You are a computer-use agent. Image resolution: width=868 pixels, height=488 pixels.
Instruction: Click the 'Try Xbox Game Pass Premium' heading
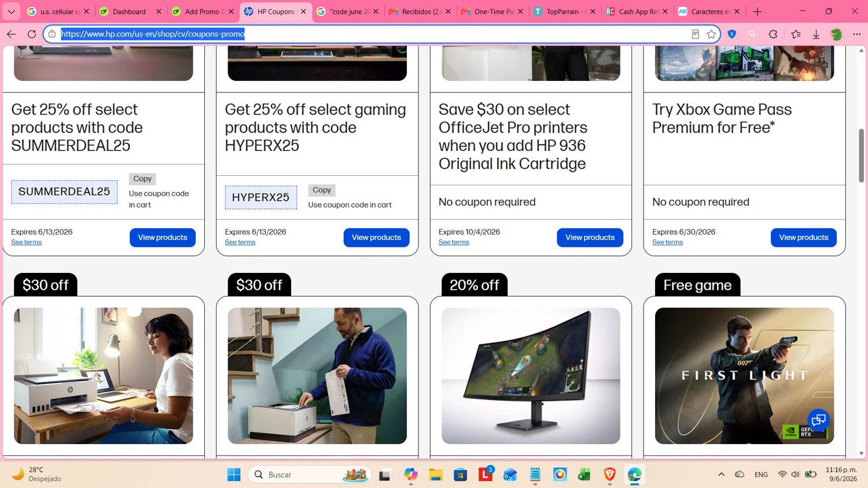point(722,119)
